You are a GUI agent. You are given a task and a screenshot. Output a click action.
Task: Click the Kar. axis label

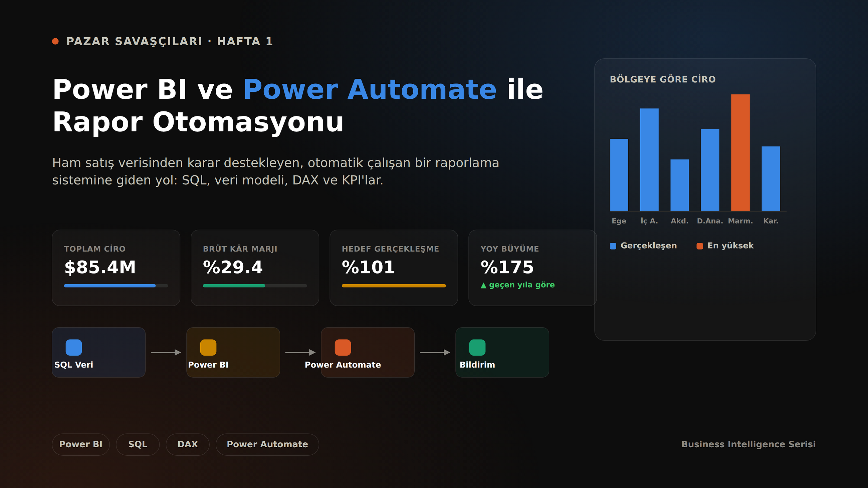(x=771, y=221)
